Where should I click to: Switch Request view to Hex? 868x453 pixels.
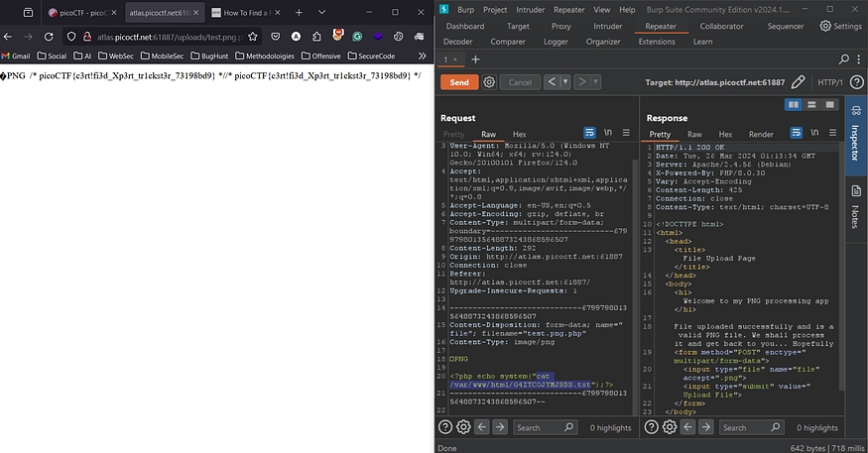[x=517, y=134]
